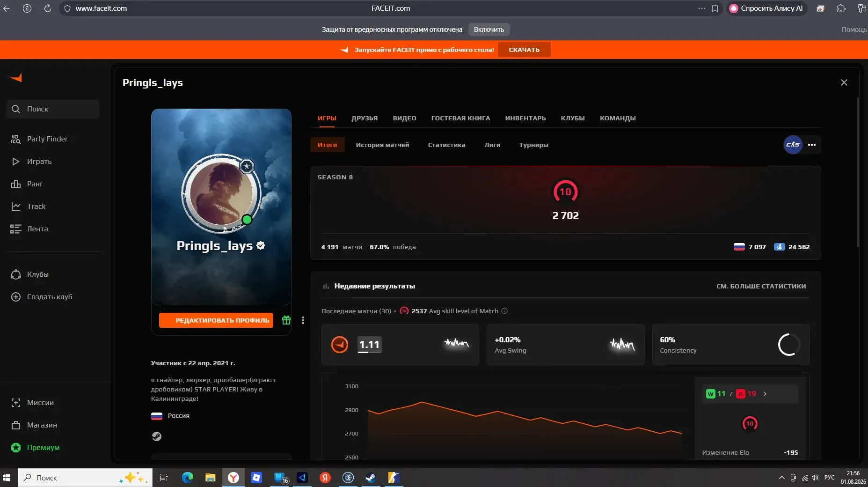This screenshot has height=487, width=868.
Task: Select the CS2 game icon
Action: [x=793, y=145]
